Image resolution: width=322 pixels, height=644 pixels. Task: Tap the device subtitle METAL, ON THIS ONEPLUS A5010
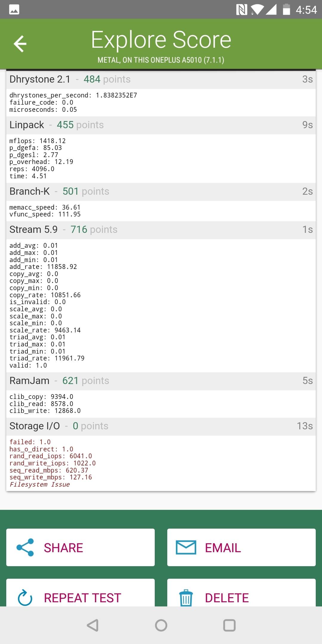(161, 60)
